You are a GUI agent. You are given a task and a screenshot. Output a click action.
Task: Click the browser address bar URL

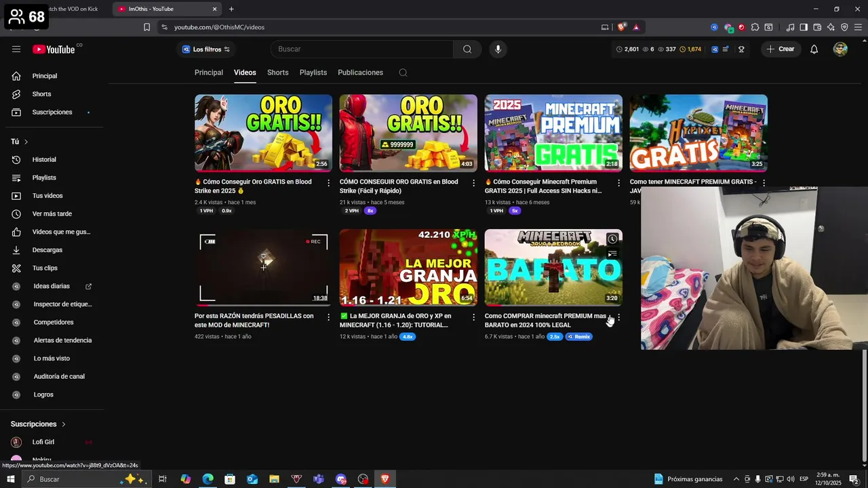click(x=219, y=27)
